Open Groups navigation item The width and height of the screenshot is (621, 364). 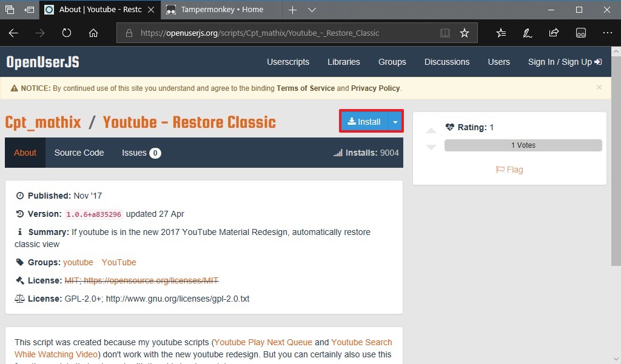coord(392,62)
